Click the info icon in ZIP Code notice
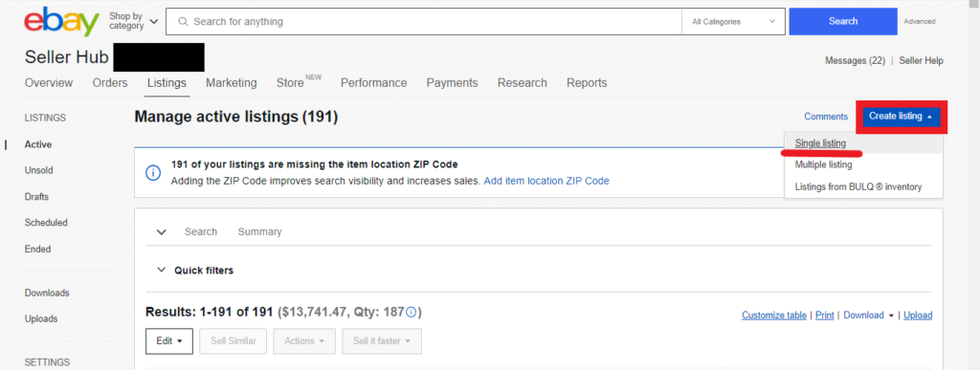The image size is (980, 370). click(153, 173)
